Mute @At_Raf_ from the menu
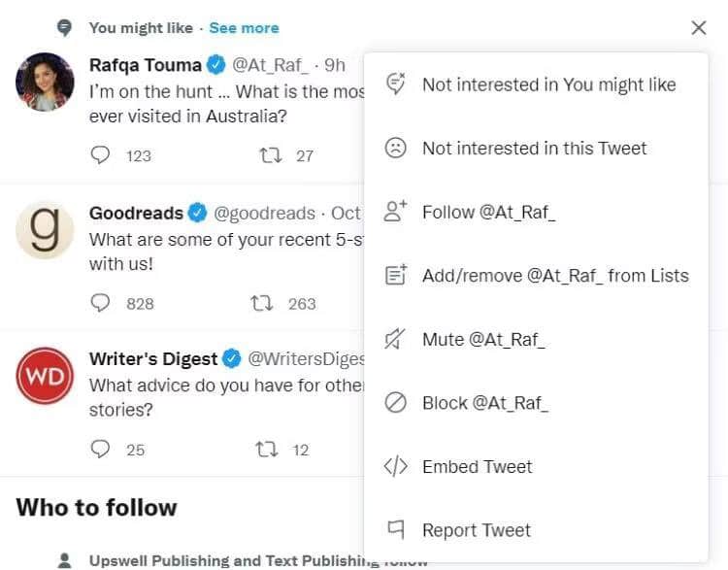 (482, 340)
